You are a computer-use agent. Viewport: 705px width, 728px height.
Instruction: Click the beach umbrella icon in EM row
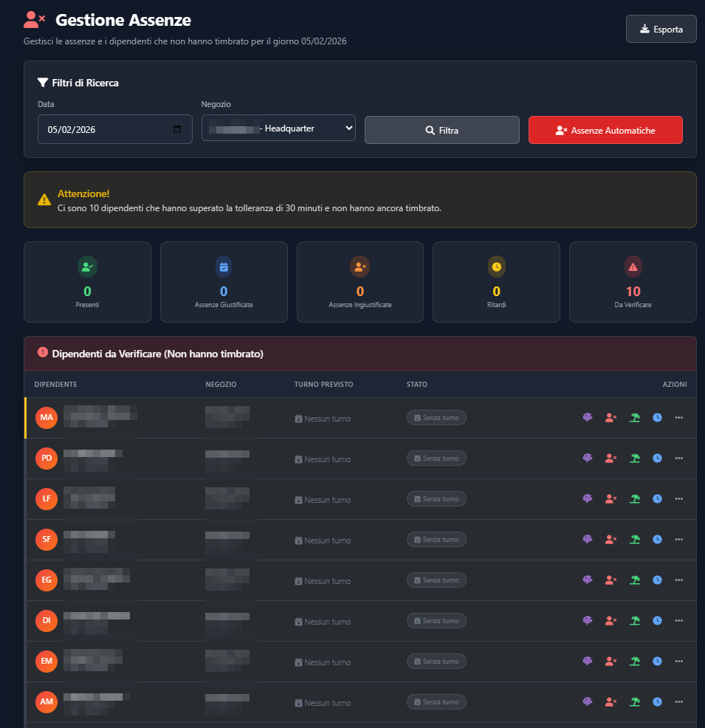point(634,662)
